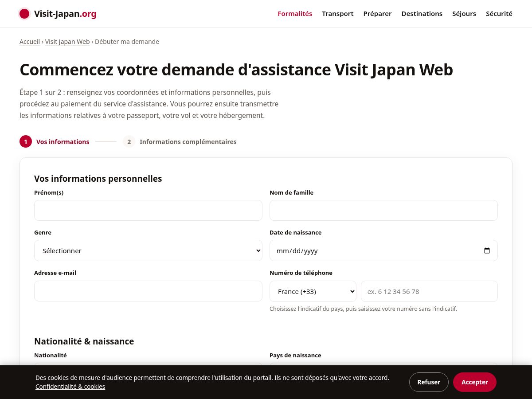Open the Destinations menu item
532x399 pixels.
tap(422, 14)
